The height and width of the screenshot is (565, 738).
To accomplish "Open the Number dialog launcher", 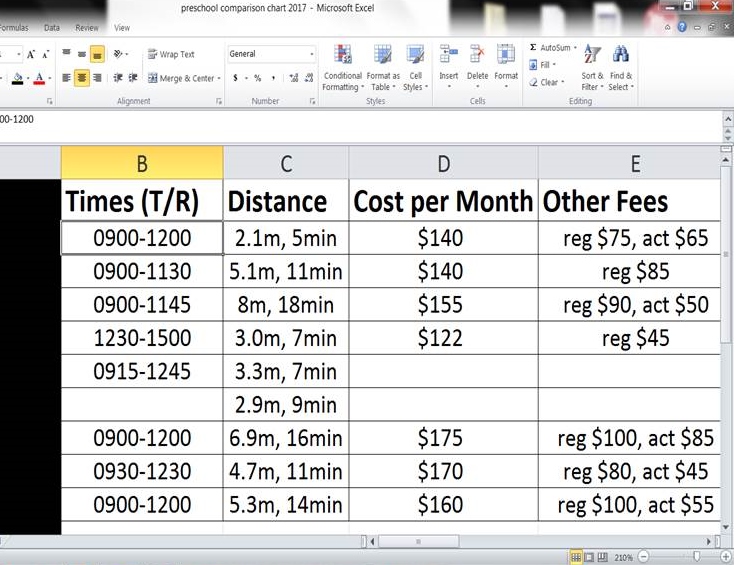I will coord(313,101).
